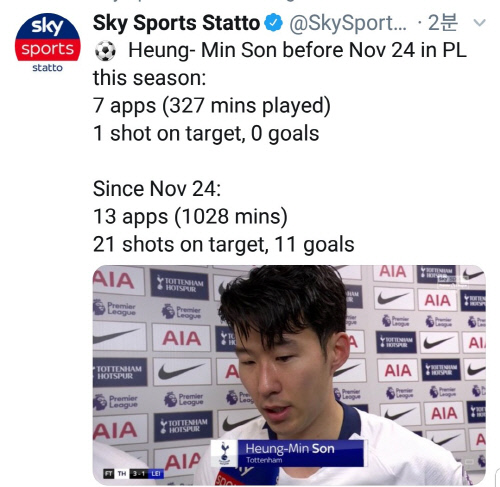Image resolution: width=500 pixels, height=487 pixels.
Task: Click the tweet text about 327 mins played
Action: [211, 106]
